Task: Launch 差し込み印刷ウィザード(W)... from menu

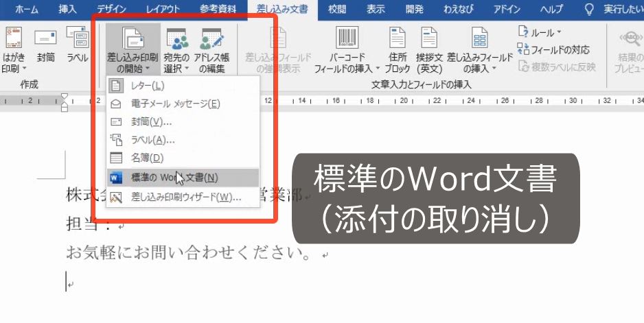Action: coord(183,198)
